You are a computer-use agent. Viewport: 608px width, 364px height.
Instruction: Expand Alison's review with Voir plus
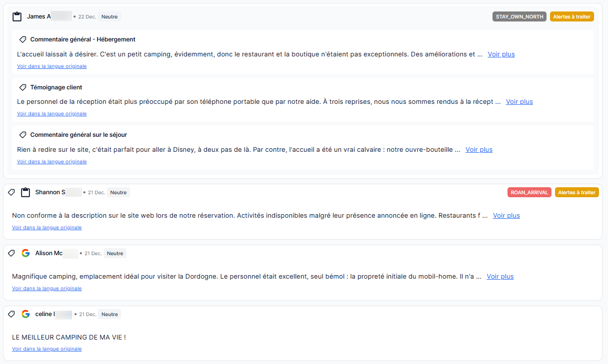click(500, 277)
